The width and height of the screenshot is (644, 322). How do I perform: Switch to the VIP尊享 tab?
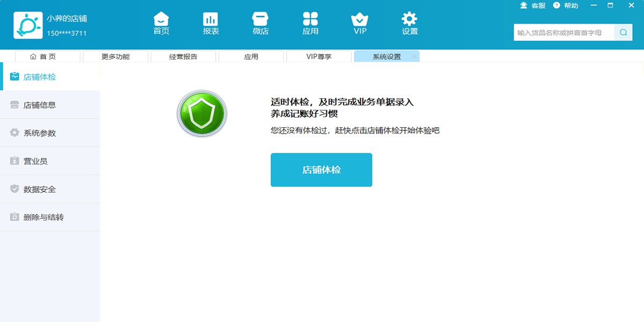[x=319, y=56]
